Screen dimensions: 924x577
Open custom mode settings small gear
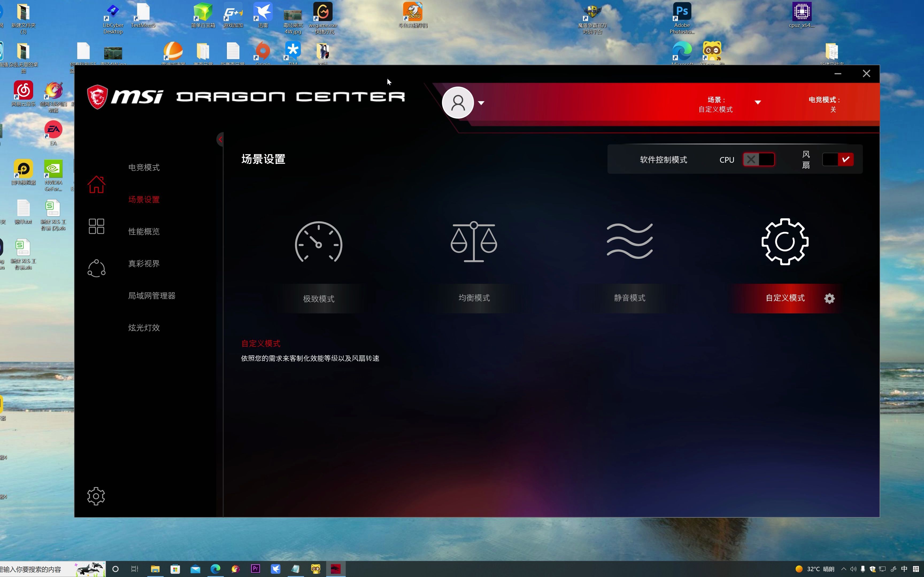coord(829,298)
